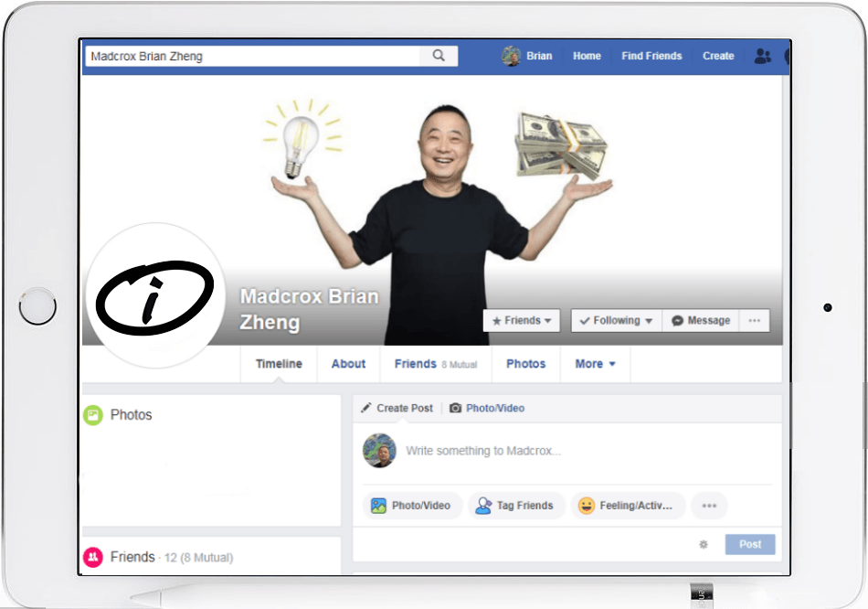Open the Photos sidebar section heading
The height and width of the screenshot is (609, 868).
131,414
